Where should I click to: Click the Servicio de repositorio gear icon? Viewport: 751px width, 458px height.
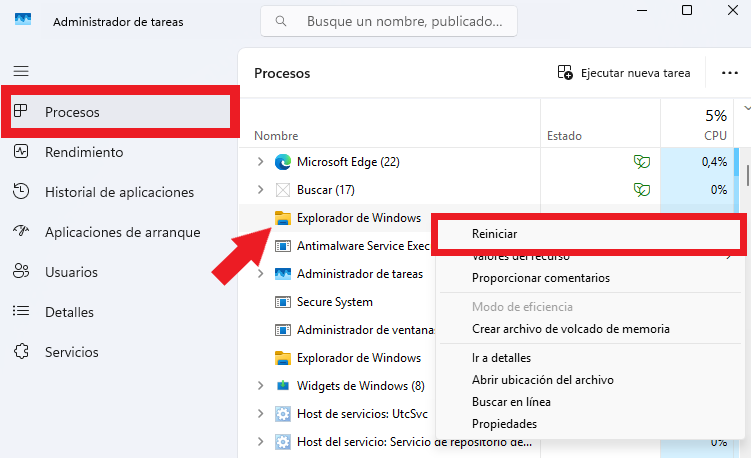[x=283, y=442]
